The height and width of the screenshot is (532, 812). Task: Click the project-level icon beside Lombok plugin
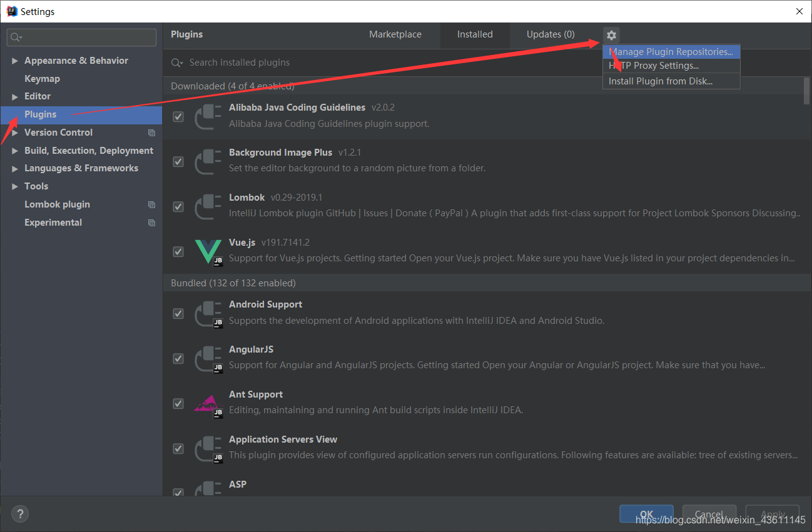(x=151, y=204)
